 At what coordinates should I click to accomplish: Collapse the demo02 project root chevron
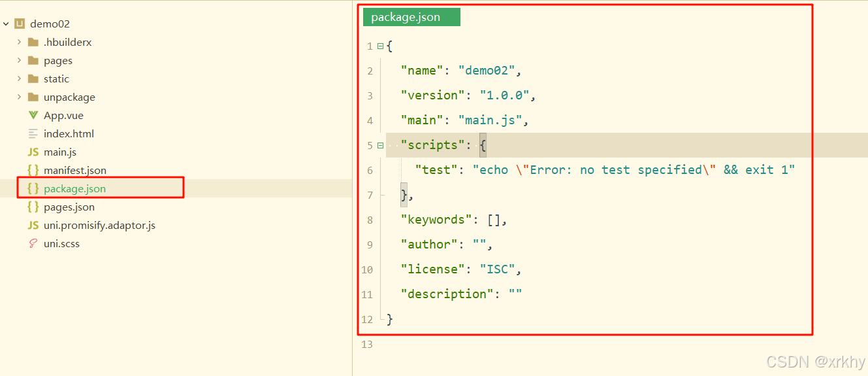coord(6,24)
